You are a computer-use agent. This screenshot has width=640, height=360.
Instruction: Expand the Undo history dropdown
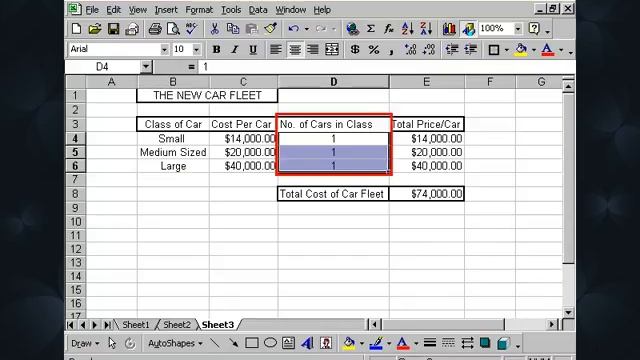(x=307, y=29)
